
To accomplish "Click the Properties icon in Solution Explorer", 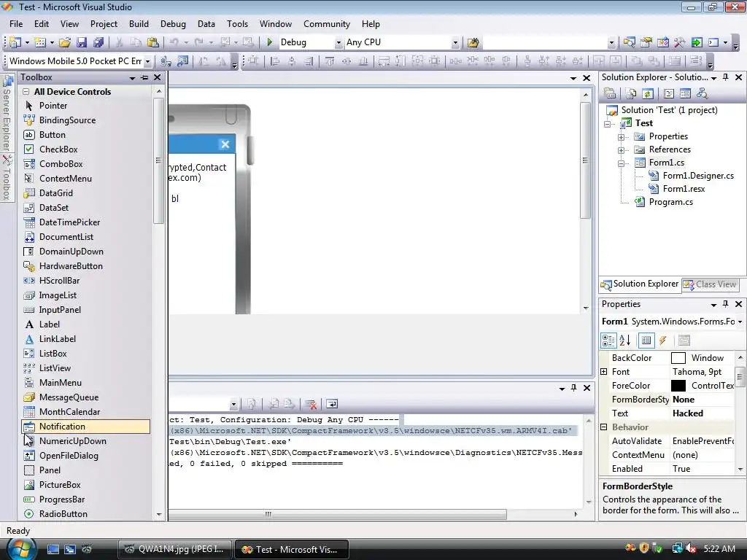I will tap(610, 93).
